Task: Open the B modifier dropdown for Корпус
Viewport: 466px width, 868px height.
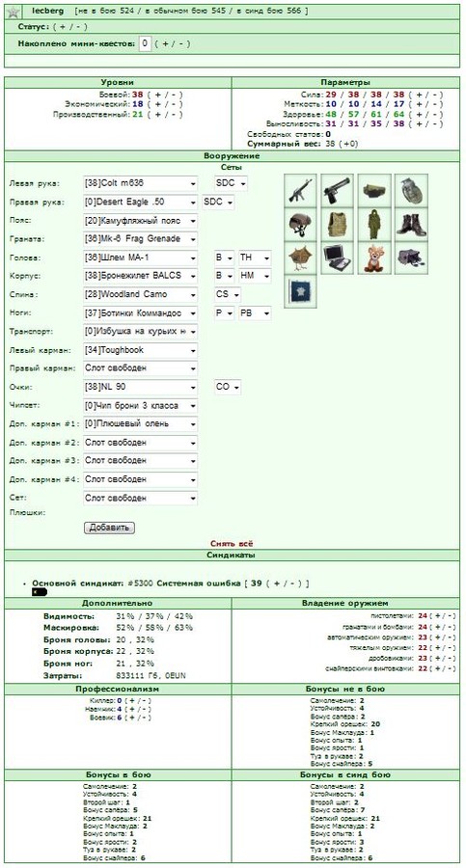Action: click(225, 276)
